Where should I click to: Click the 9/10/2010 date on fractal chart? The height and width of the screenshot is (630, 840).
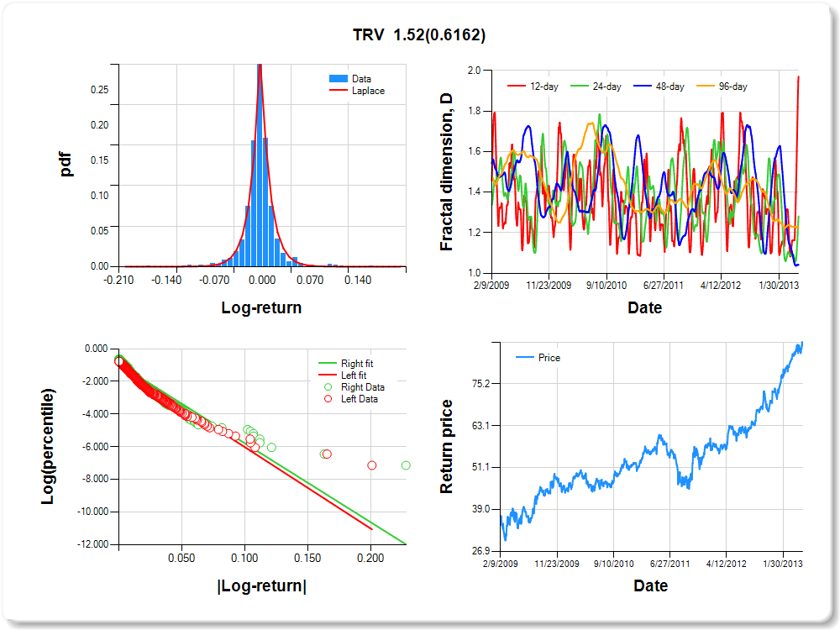606,285
